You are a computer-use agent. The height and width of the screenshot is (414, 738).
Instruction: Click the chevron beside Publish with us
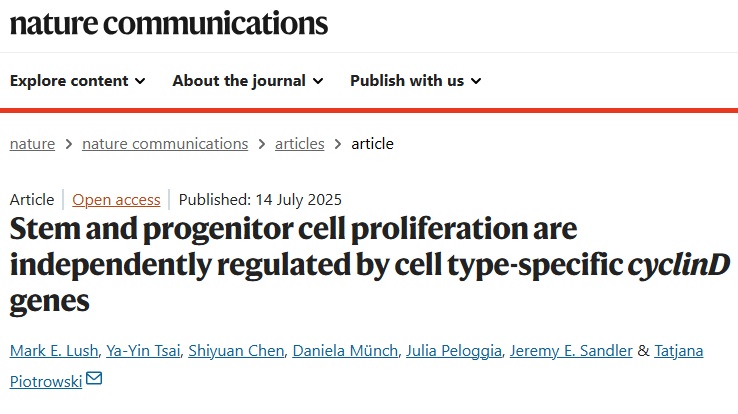[476, 81]
